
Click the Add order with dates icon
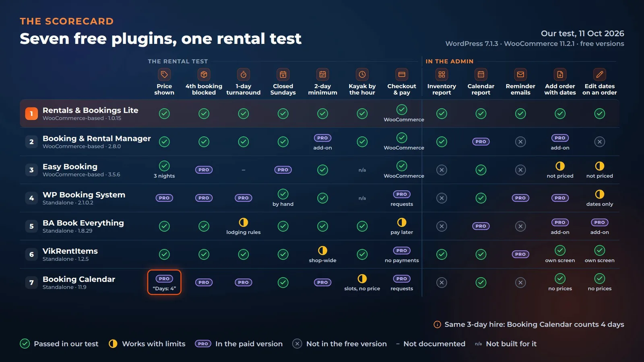point(560,74)
